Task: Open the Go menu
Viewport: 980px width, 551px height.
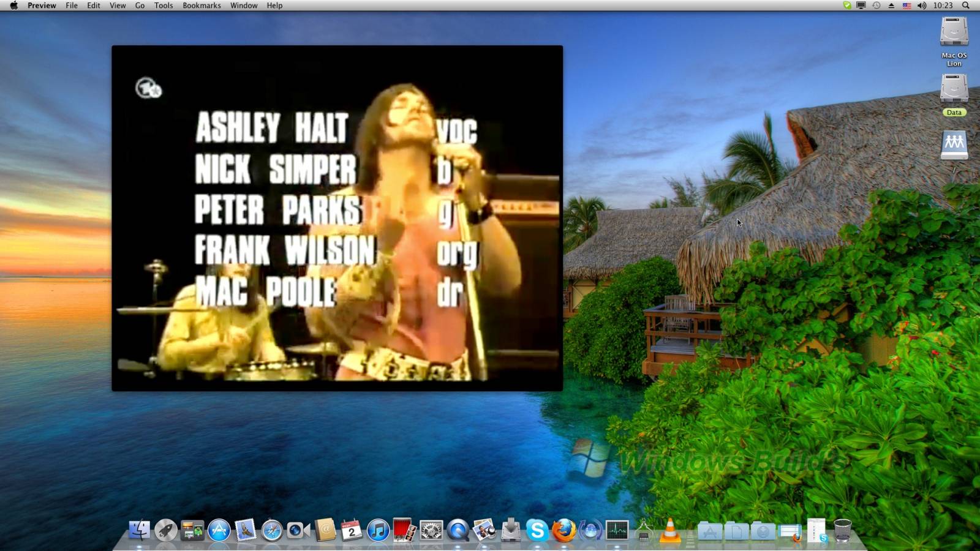Action: pyautogui.click(x=140, y=6)
